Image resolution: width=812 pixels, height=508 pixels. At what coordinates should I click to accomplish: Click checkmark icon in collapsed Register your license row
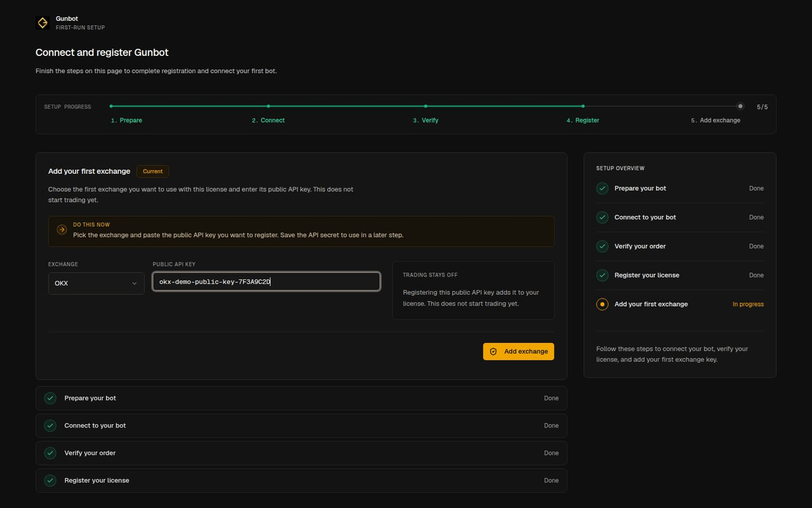coord(50,481)
